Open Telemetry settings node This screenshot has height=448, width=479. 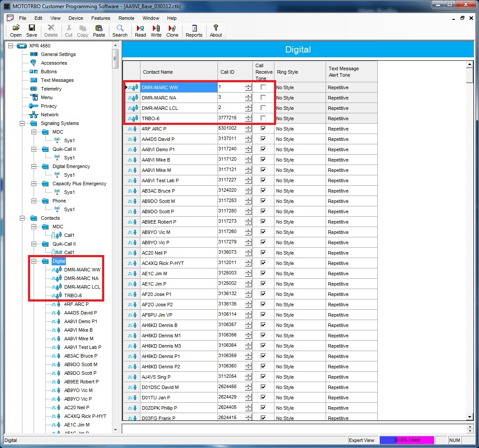click(x=51, y=89)
